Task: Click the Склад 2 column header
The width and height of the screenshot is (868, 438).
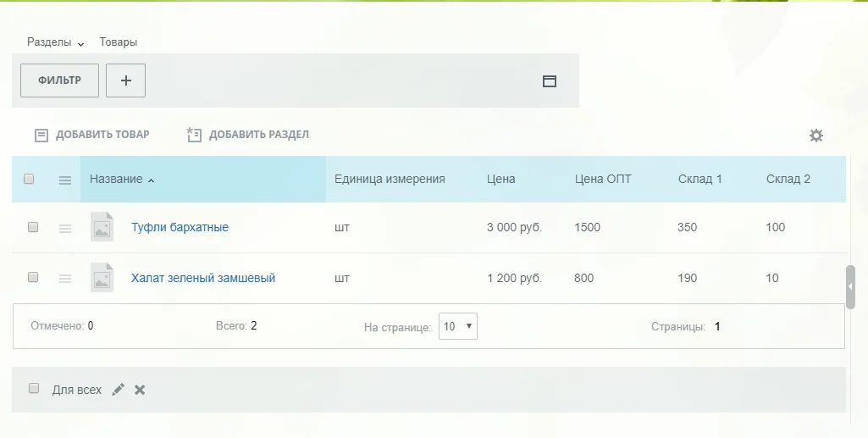Action: tap(788, 179)
